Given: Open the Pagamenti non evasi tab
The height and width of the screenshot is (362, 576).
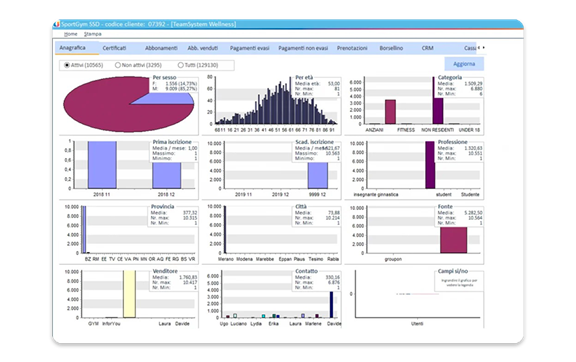Looking at the screenshot, I should 303,48.
